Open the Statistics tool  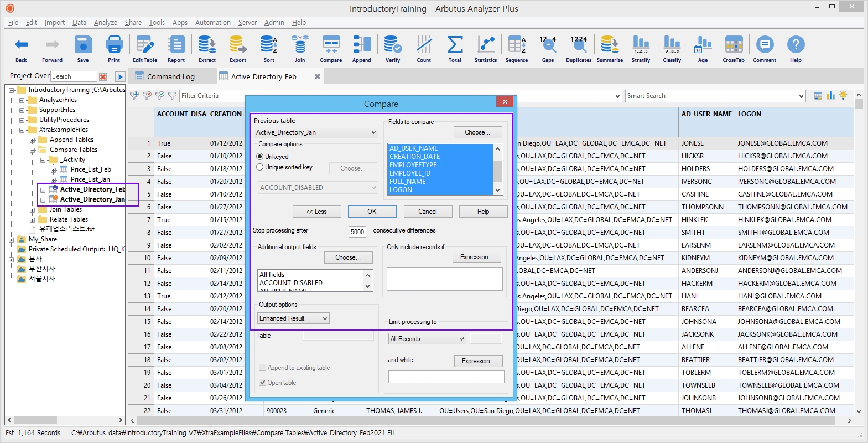[486, 49]
